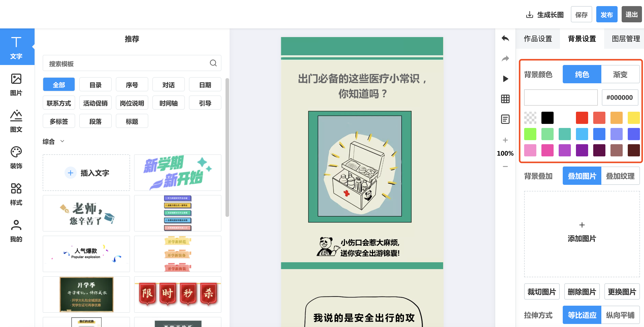
Task: Click the 老师，您辛苦了 template thumbnail
Action: [x=86, y=213]
